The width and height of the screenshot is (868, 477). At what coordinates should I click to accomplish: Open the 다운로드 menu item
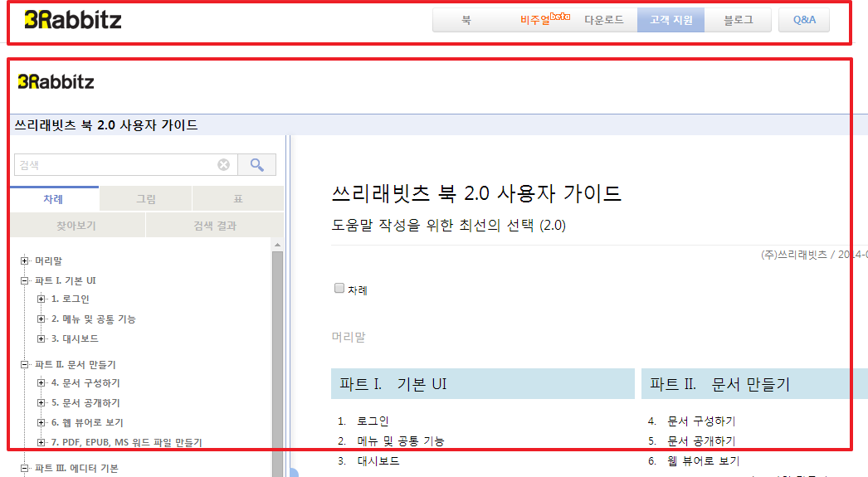click(604, 20)
